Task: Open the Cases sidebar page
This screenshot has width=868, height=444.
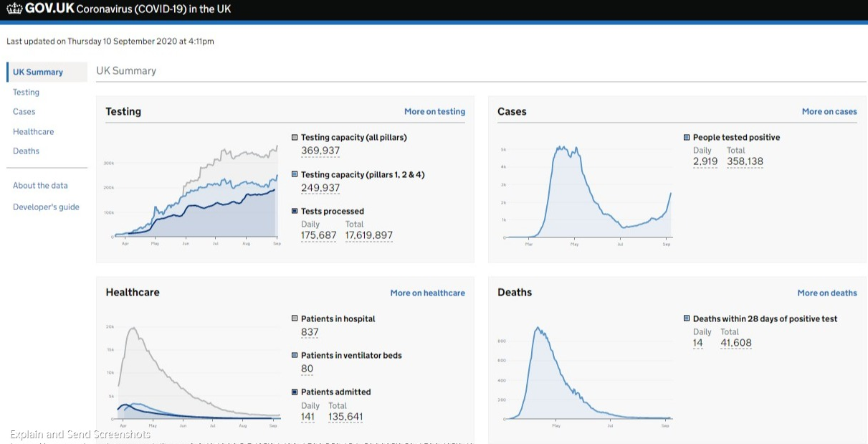Action: 24,111
